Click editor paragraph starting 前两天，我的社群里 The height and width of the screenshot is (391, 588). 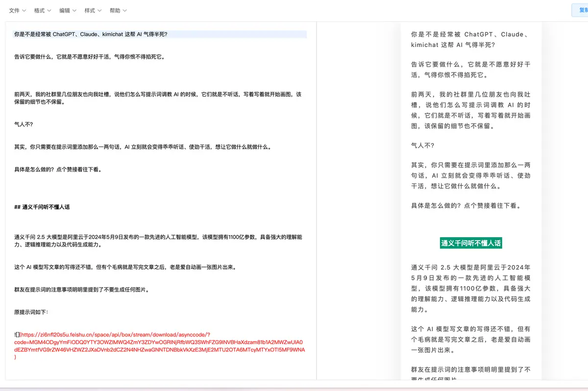coord(158,98)
